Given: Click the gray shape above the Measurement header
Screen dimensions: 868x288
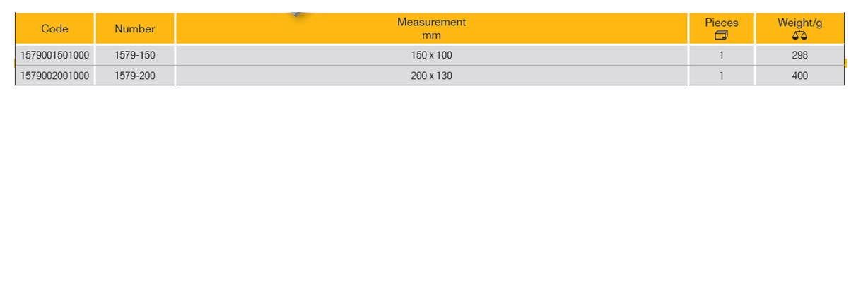Looking at the screenshot, I should [298, 13].
